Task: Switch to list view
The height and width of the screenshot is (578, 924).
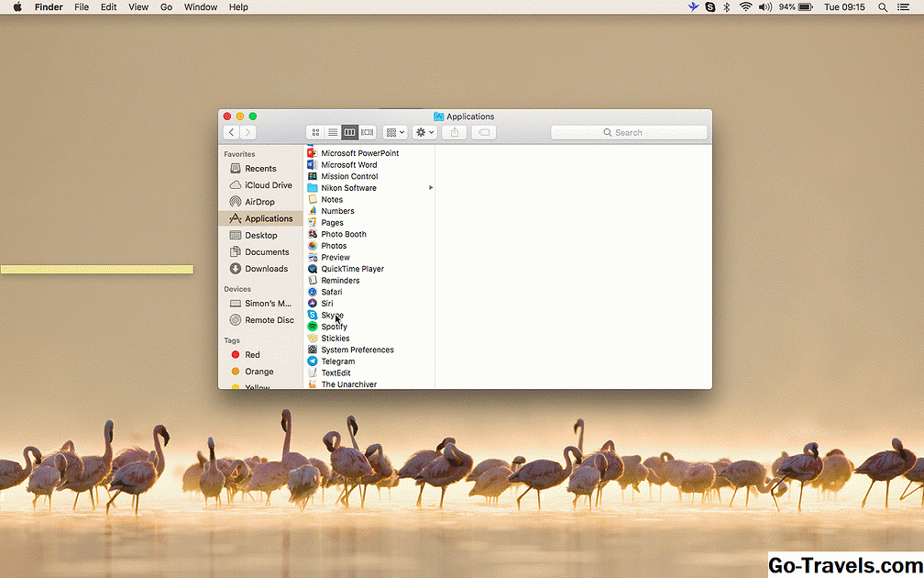Action: pyautogui.click(x=333, y=133)
